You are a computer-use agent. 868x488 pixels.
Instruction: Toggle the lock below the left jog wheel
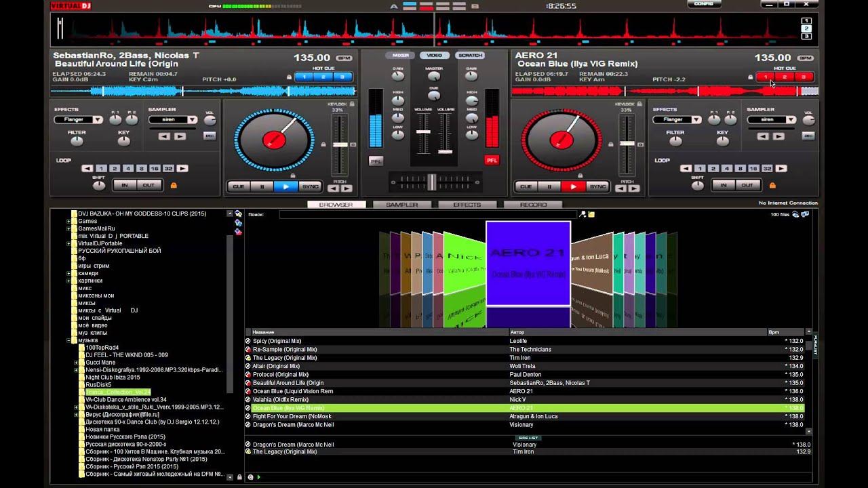click(x=293, y=176)
